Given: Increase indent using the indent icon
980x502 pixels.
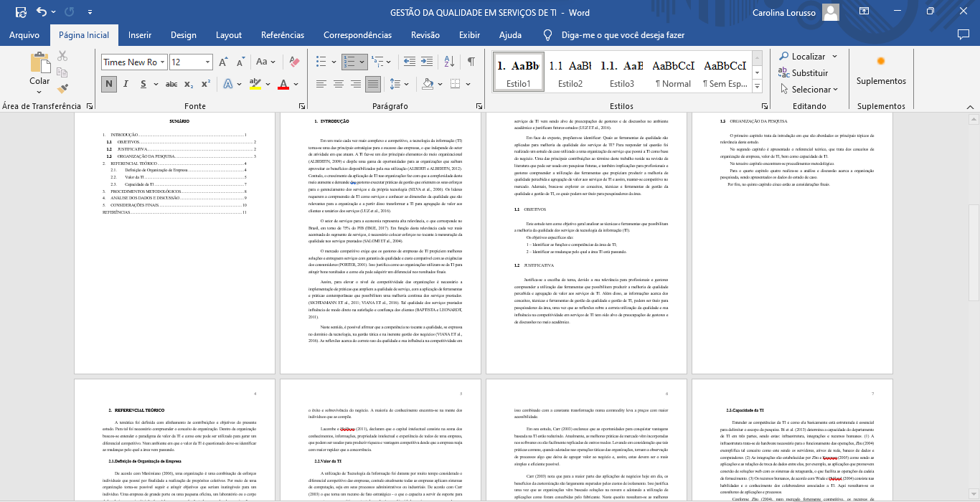Looking at the screenshot, I should pyautogui.click(x=425, y=62).
